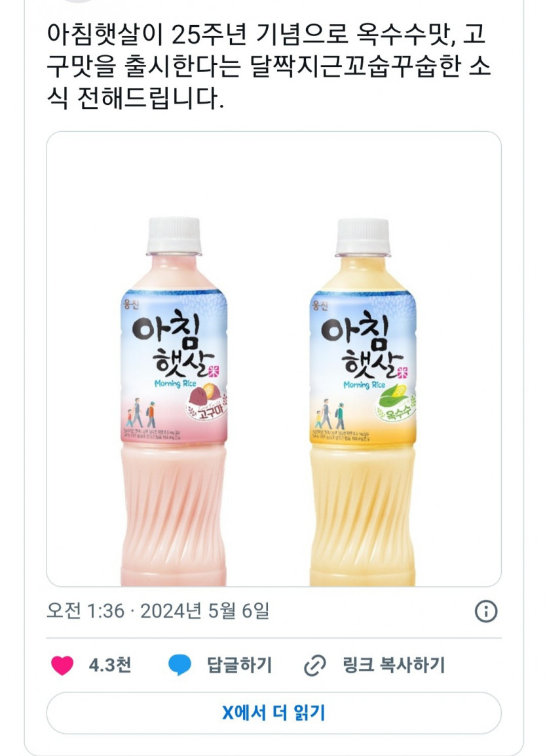Click the 답글하기 reply label
The width and height of the screenshot is (547, 756).
tap(239, 665)
